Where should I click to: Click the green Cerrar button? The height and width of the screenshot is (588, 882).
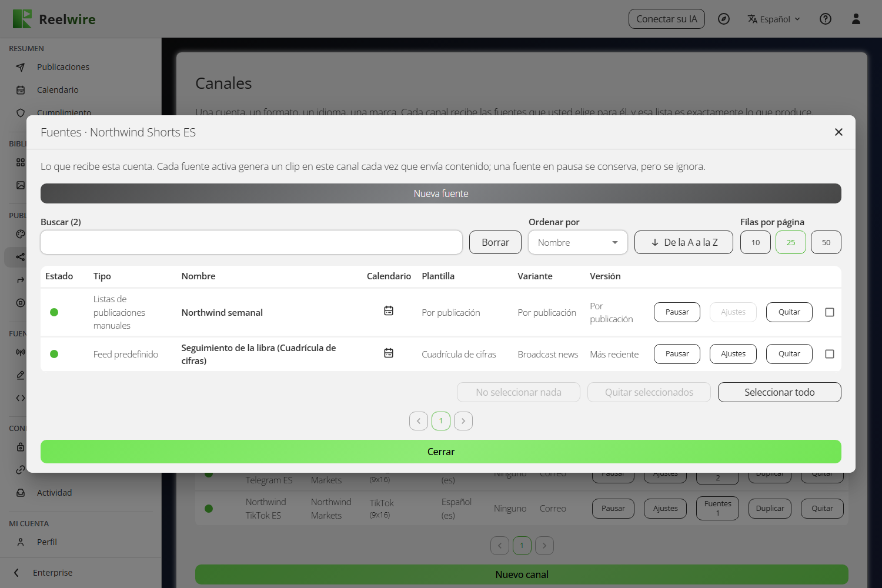tap(441, 452)
